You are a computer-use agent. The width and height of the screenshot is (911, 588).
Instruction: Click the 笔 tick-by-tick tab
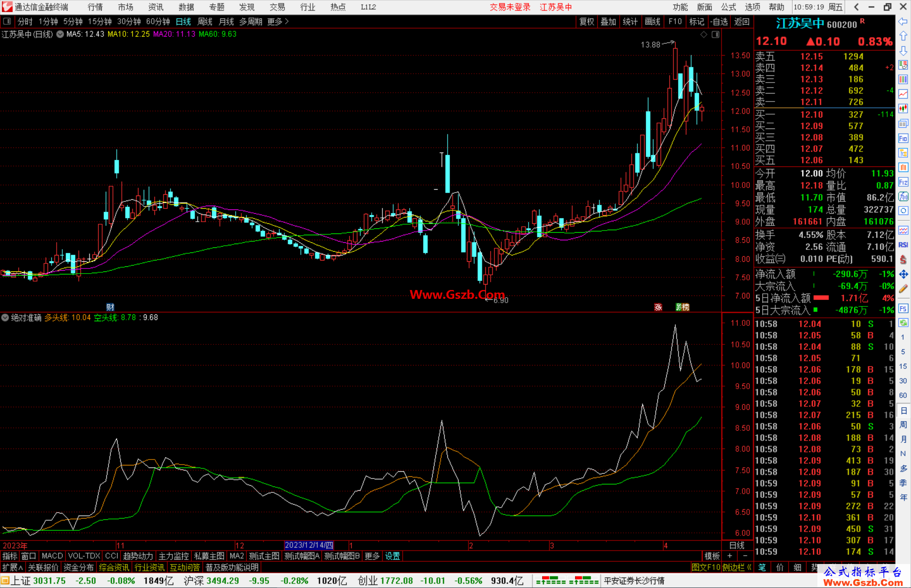click(762, 567)
